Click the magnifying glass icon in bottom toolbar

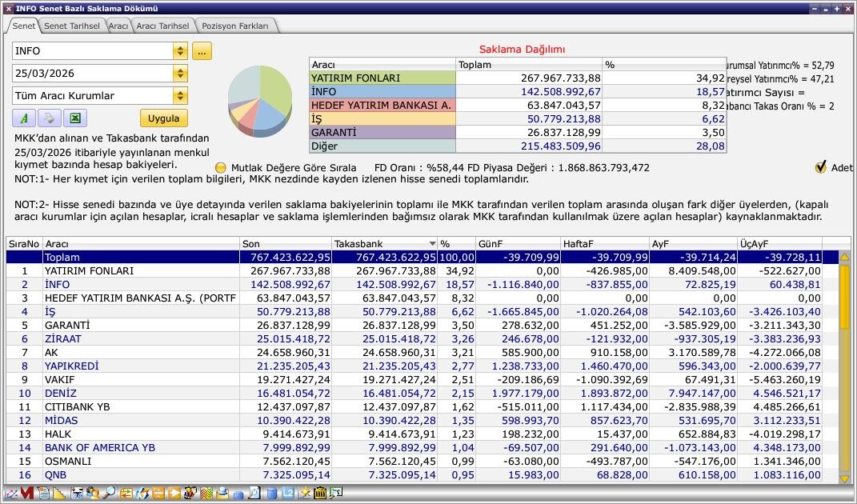pos(108,494)
